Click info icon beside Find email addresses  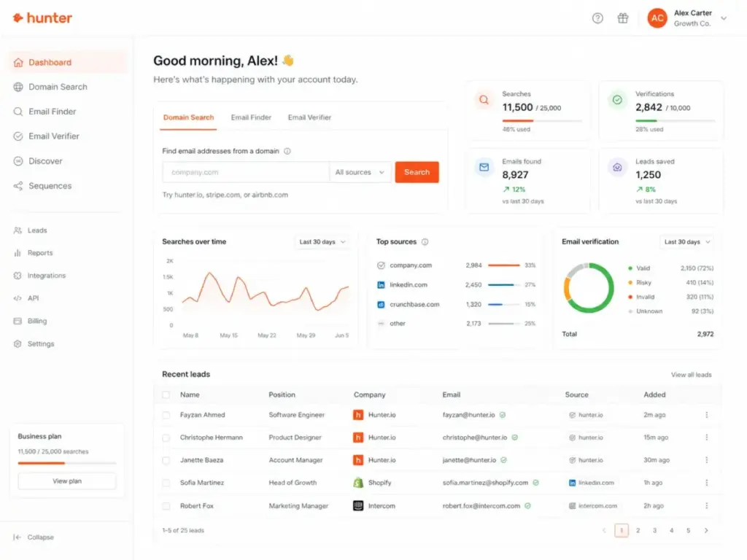click(287, 151)
